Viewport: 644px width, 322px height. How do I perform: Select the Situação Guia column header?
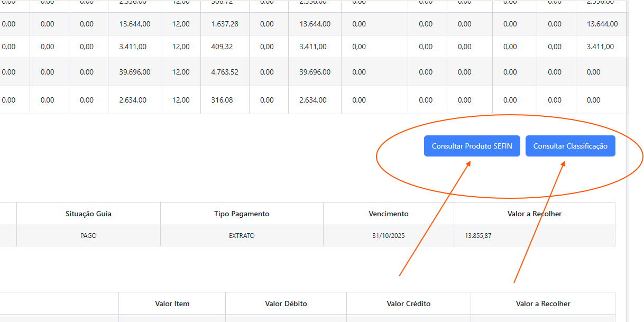coord(88,214)
